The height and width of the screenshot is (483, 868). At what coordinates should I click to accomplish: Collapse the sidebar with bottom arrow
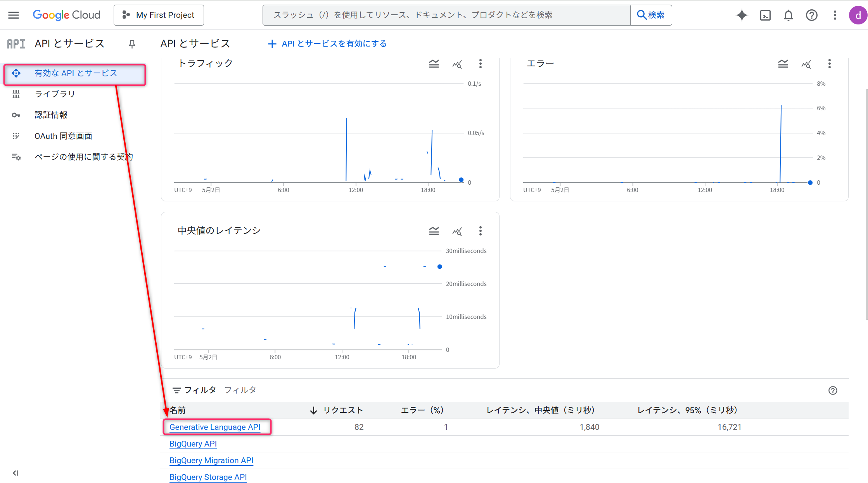[16, 473]
